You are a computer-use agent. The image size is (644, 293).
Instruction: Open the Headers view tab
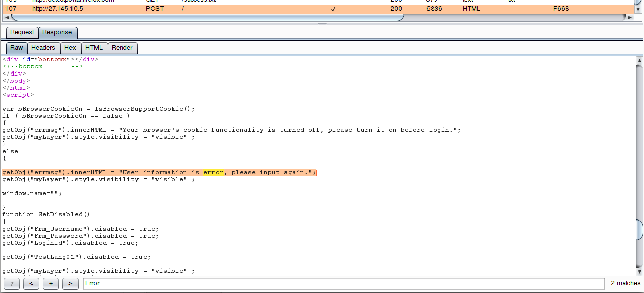tap(43, 48)
